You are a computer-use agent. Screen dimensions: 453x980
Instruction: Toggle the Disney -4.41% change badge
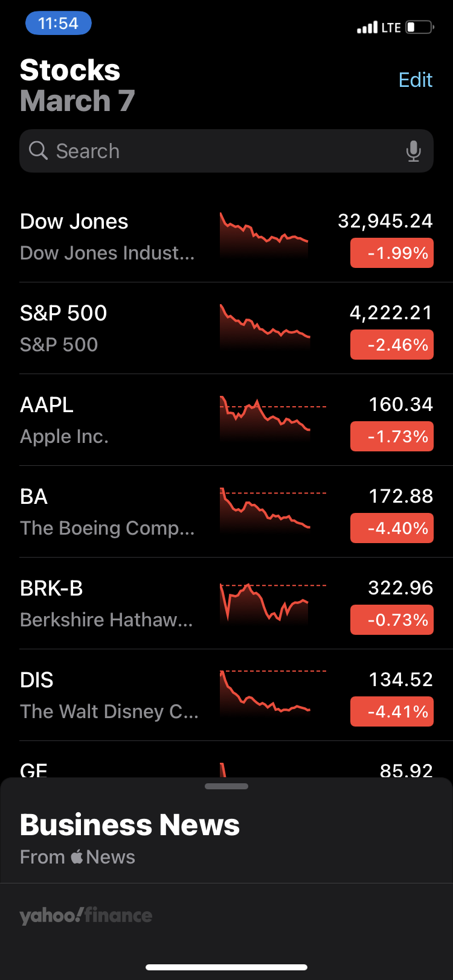pos(391,711)
